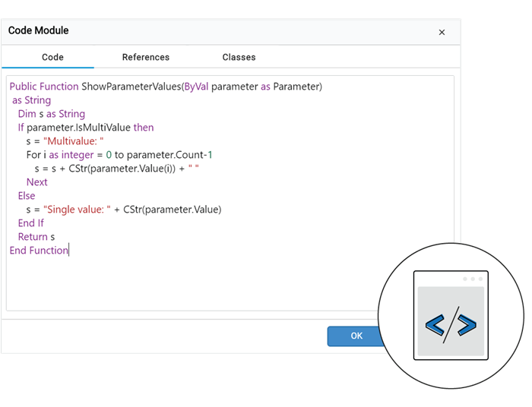This screenshot has width=532, height=407.
Task: Switch to the Code tab
Action: [x=52, y=57]
